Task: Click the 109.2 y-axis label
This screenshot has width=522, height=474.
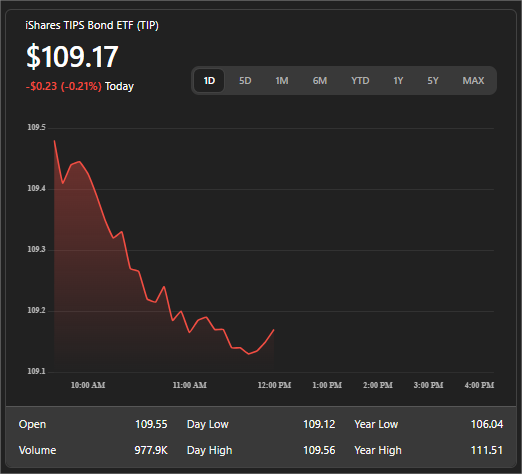Action: coord(36,310)
